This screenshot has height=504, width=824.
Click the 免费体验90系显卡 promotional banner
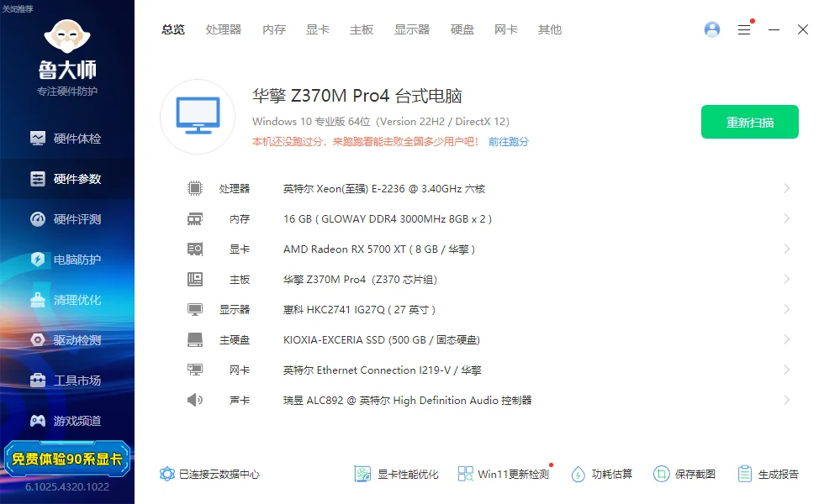pos(67,459)
